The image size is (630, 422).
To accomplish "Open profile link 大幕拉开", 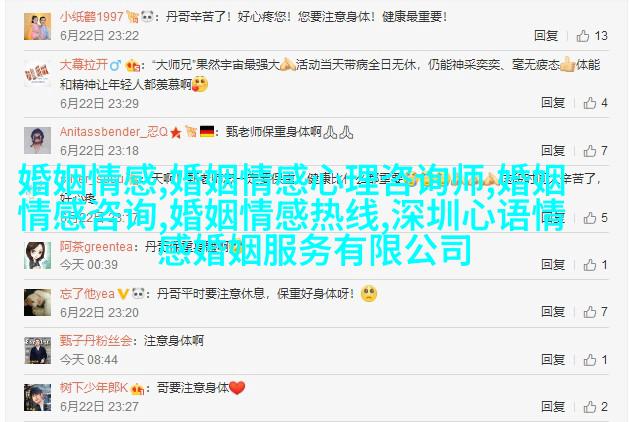I will tap(84, 65).
